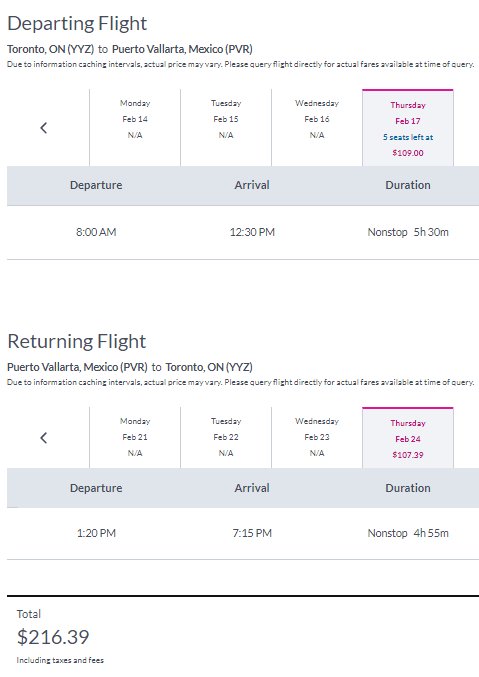Click previous dates arrow in Departing Flight
This screenshot has height=677, width=479.
click(x=44, y=128)
